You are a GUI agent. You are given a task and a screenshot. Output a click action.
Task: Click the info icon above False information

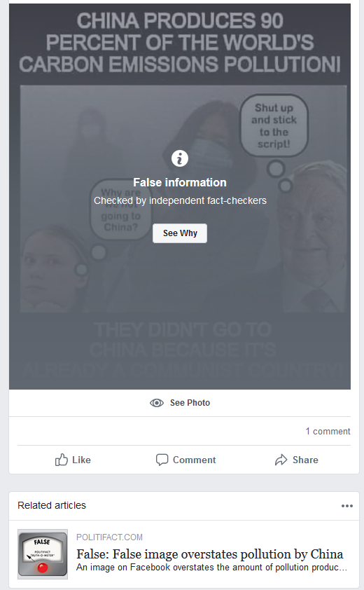[x=180, y=158]
